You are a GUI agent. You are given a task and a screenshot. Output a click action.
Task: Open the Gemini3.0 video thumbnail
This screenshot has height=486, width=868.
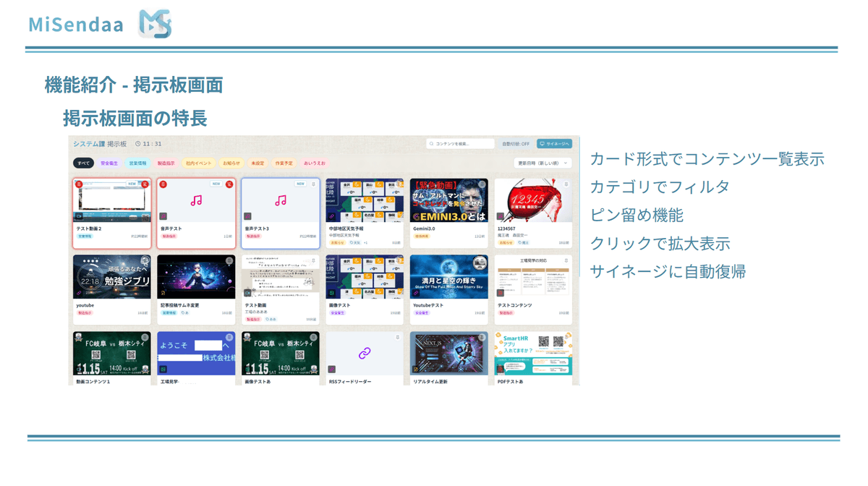[x=448, y=200]
